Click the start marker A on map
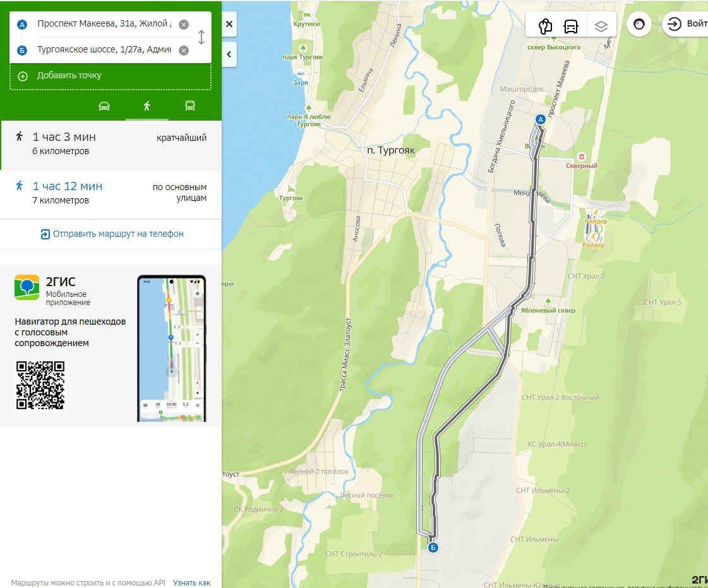The width and height of the screenshot is (708, 588). tap(540, 119)
